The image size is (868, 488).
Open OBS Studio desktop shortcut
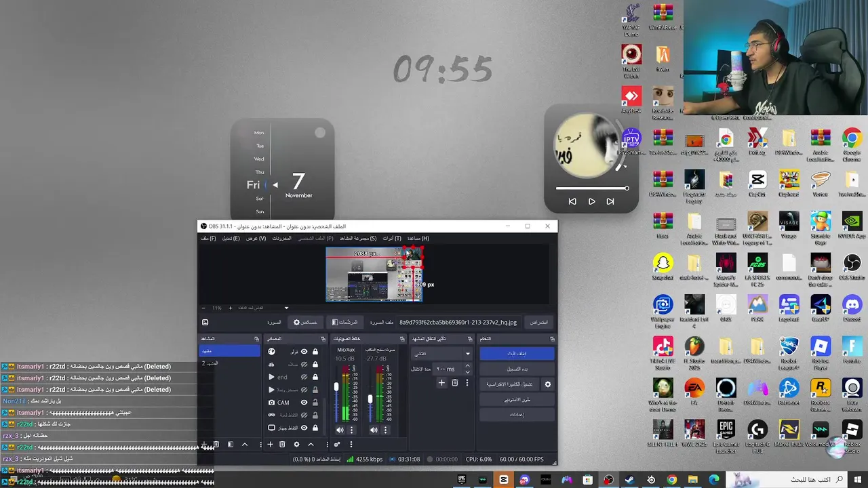coord(852,266)
